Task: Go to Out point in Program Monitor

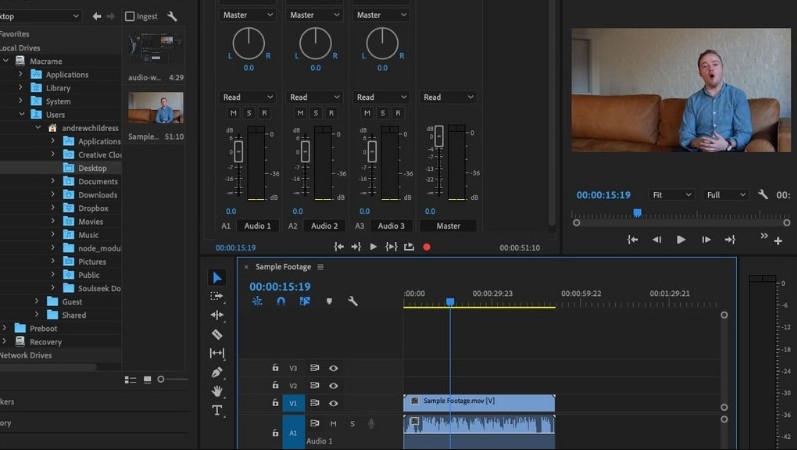Action: coord(730,239)
